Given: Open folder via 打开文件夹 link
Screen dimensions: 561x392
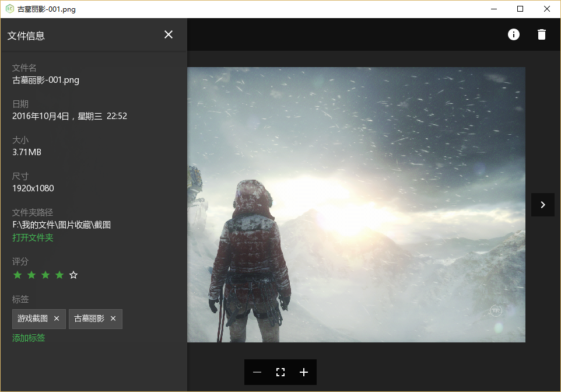Looking at the screenshot, I should click(x=33, y=237).
